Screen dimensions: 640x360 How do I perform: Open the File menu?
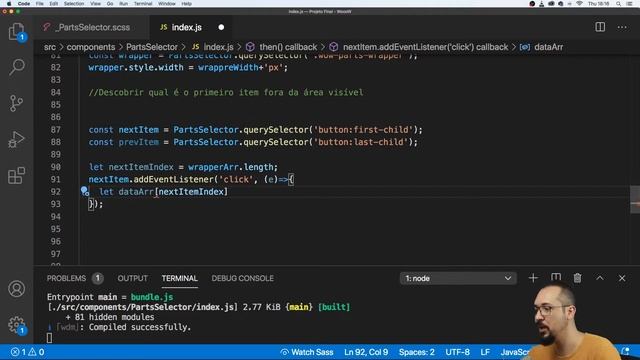point(40,3)
